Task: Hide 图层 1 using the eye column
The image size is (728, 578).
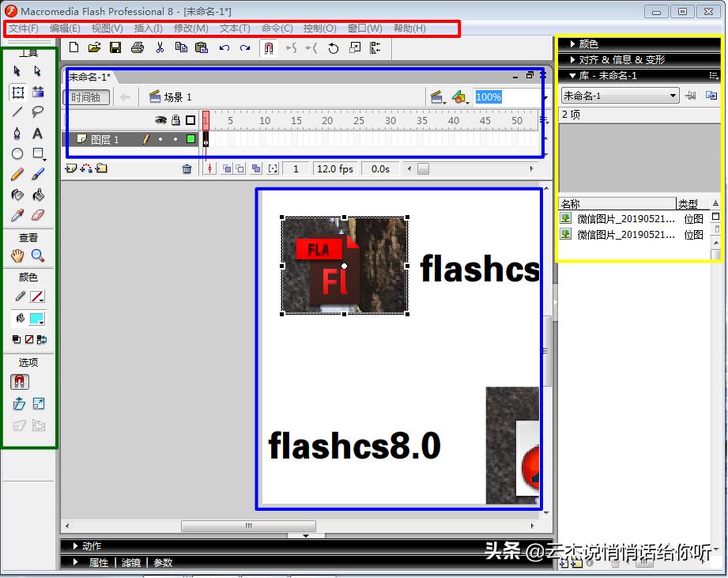Action: click(161, 138)
